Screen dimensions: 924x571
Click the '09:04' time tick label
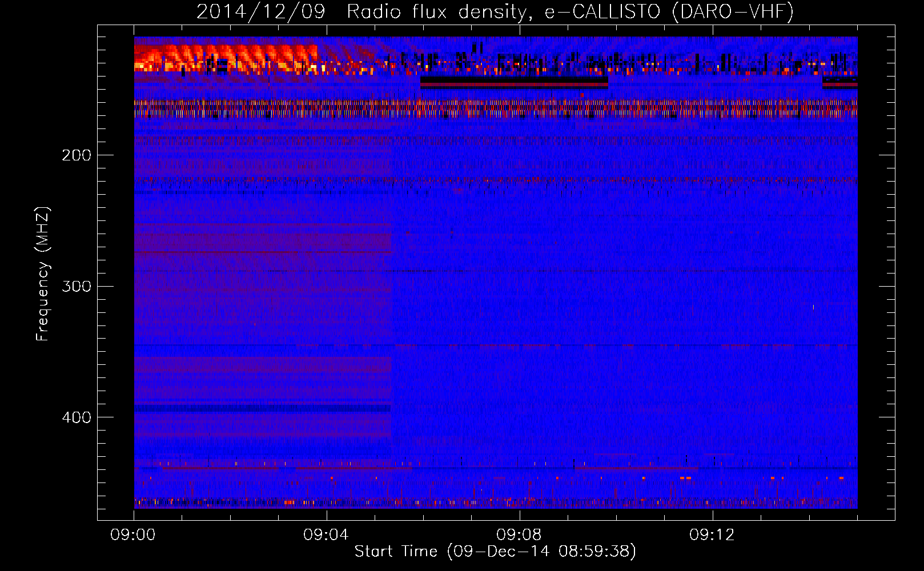point(326,535)
